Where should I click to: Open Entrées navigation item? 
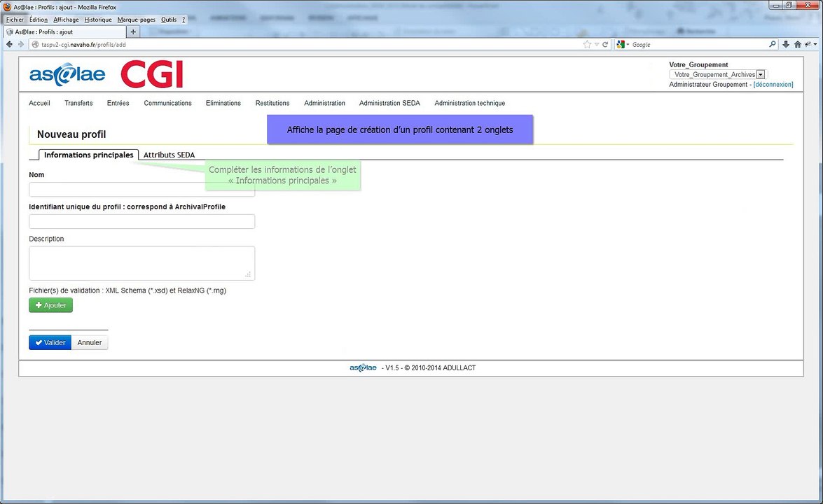click(118, 103)
